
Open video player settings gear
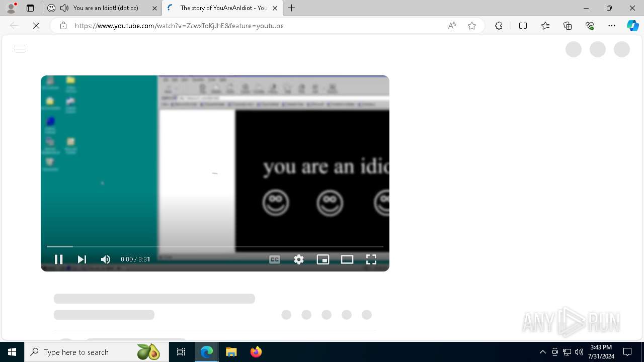299,259
